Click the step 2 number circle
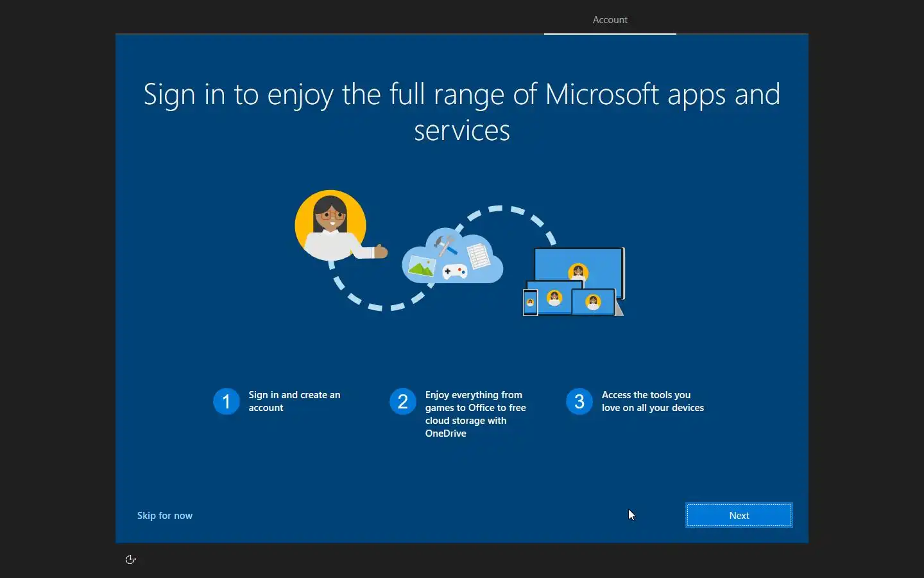 tap(403, 401)
